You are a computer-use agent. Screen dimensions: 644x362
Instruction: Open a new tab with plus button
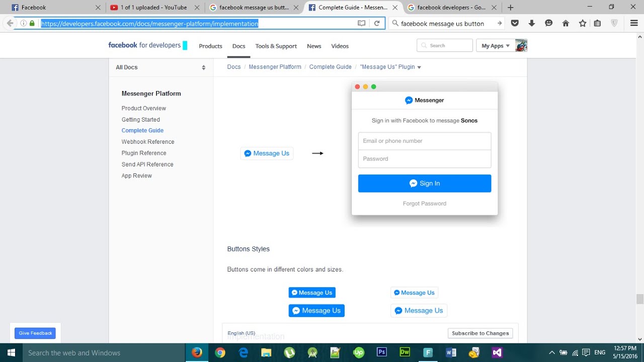(511, 8)
